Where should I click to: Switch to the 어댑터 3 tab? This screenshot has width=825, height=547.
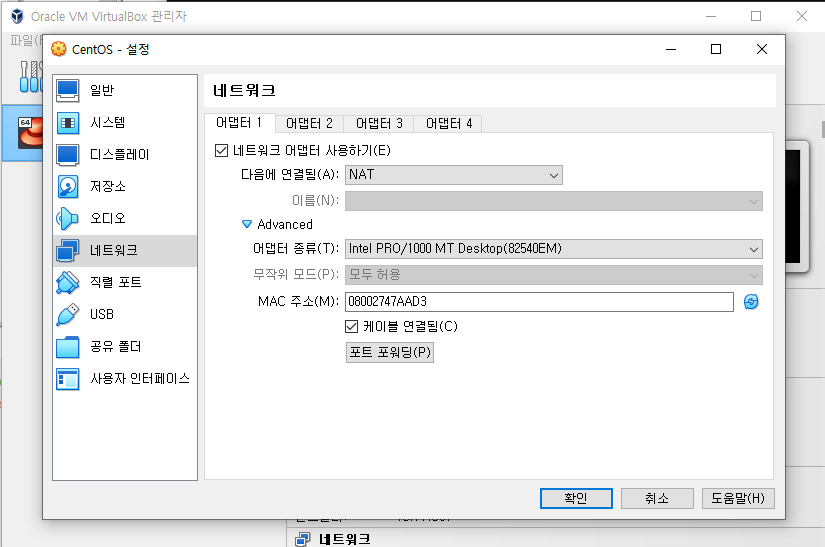pyautogui.click(x=379, y=124)
